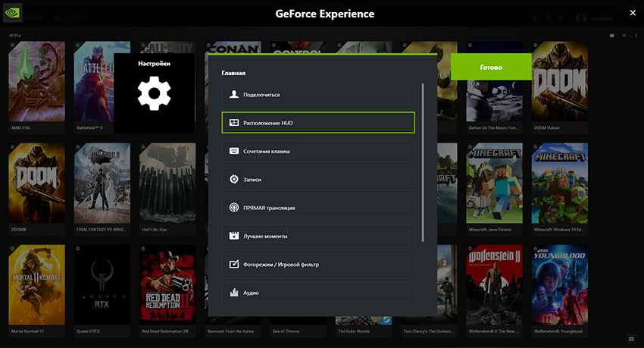Click the person icon beside Подключиться
The width and height of the screenshot is (644, 348).
tap(234, 95)
